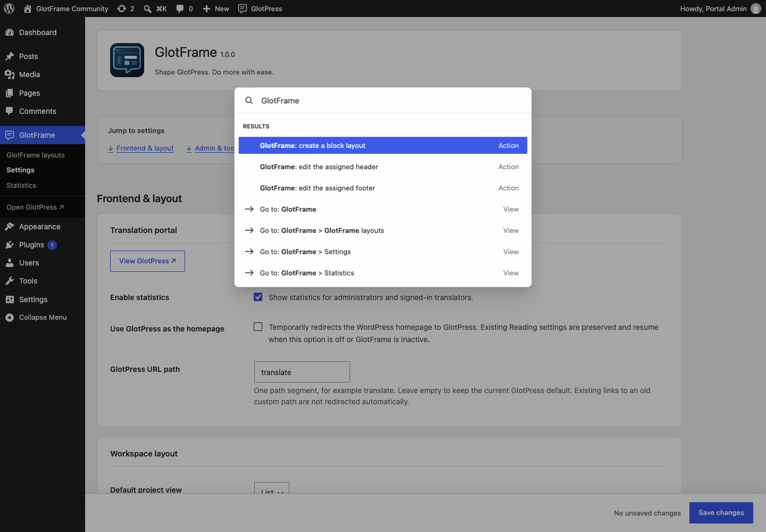Click the Dashboard gauge icon
The image size is (766, 532).
click(x=10, y=32)
